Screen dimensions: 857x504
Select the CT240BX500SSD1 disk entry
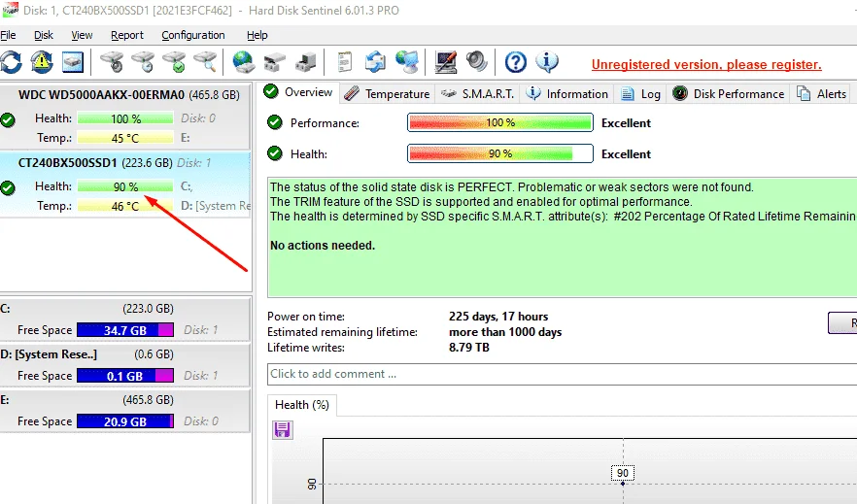coord(125,185)
